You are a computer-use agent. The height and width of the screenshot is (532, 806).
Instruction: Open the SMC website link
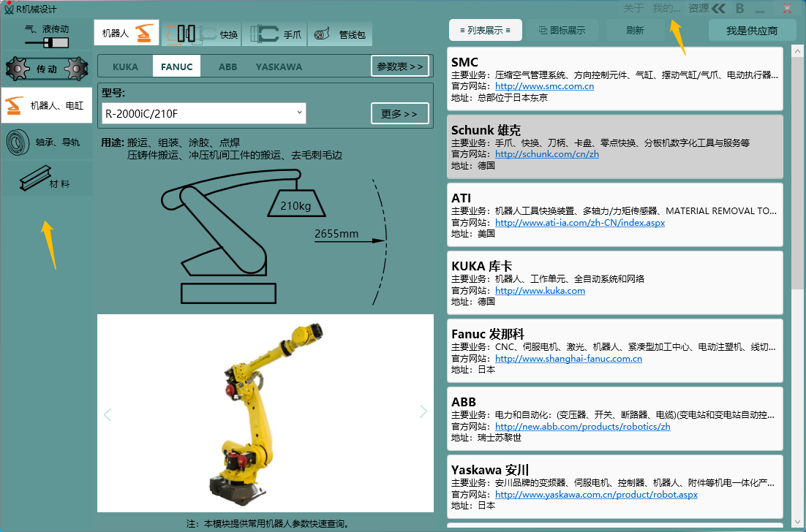(x=544, y=85)
